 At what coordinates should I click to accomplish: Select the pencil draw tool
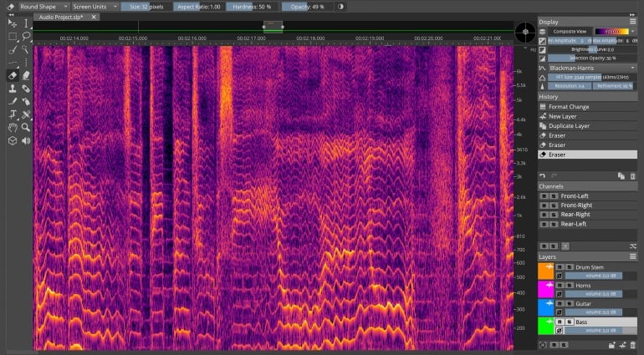click(x=13, y=101)
